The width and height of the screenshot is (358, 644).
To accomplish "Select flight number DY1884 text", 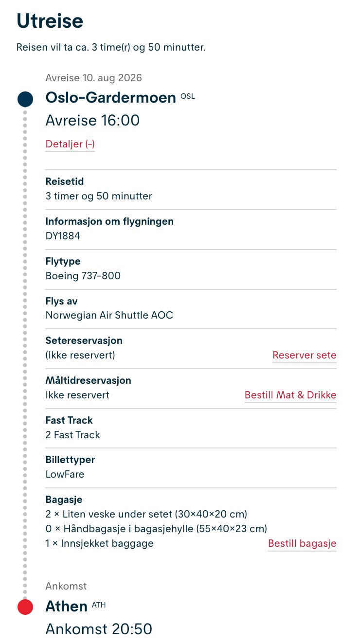I will 63,236.
